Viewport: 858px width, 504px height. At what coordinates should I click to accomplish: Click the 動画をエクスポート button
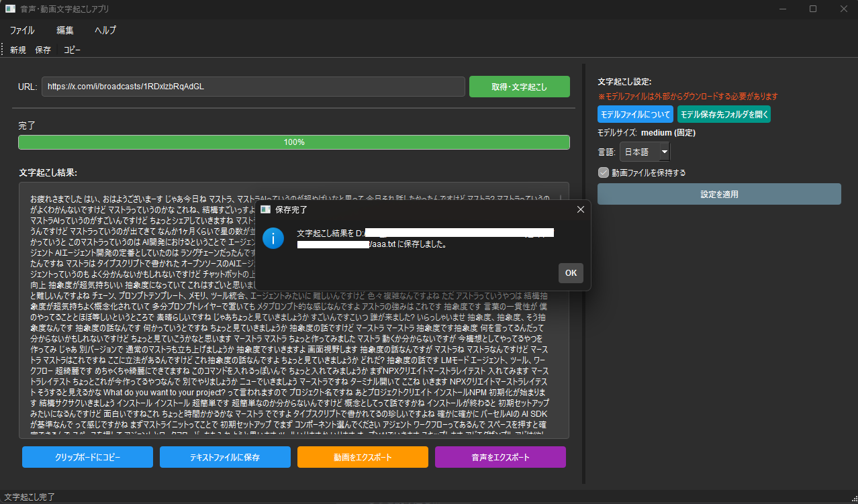tap(363, 458)
